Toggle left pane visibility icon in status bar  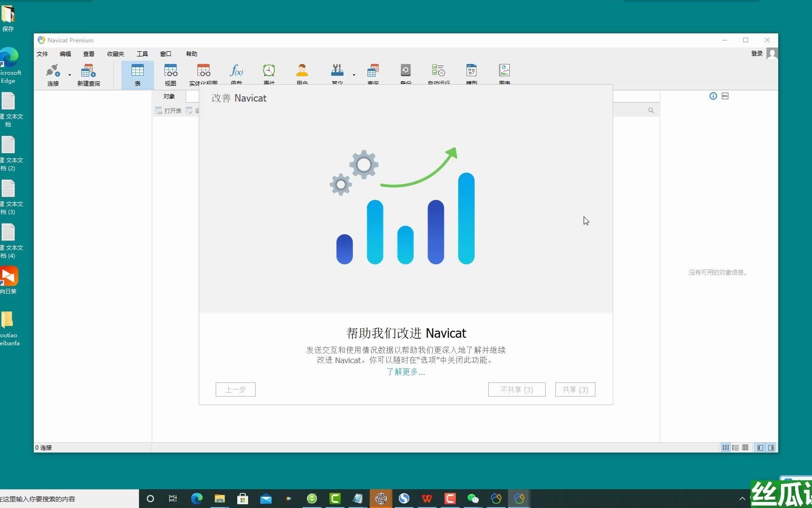coord(760,447)
